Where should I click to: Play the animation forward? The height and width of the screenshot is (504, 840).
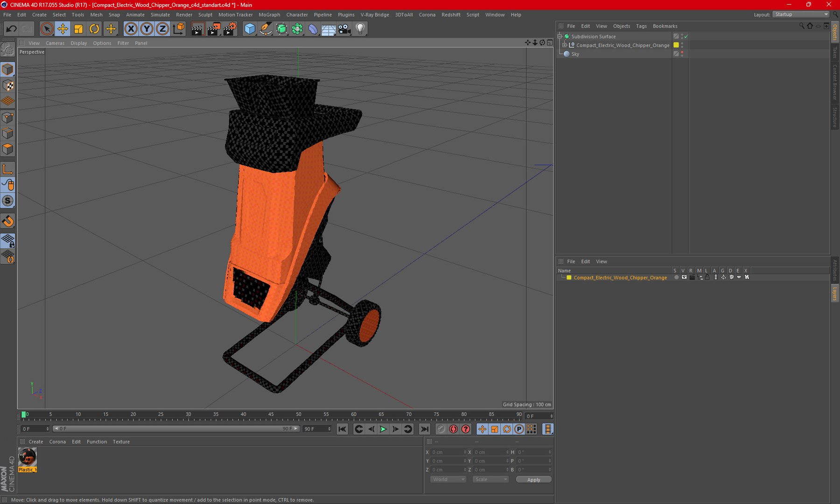click(383, 429)
